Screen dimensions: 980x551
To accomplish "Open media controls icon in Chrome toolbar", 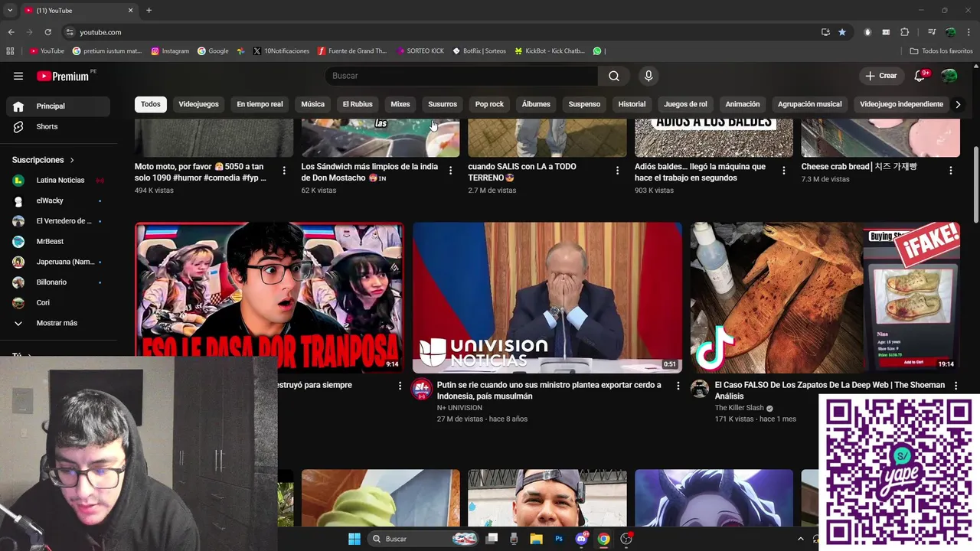I will tap(932, 32).
